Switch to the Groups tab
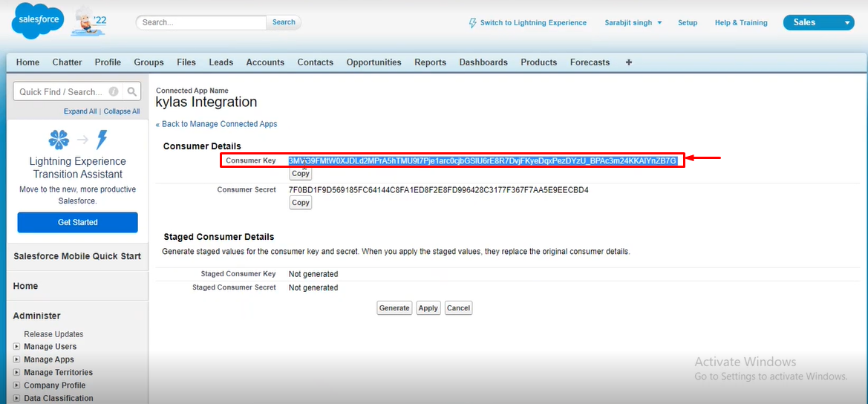Screen dimensions: 868x404 tap(149, 62)
